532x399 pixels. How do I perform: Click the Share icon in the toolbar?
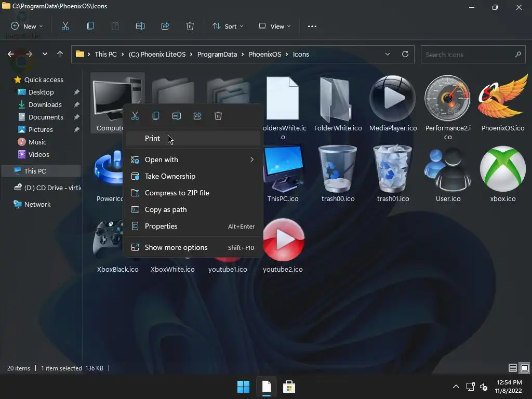pyautogui.click(x=165, y=26)
